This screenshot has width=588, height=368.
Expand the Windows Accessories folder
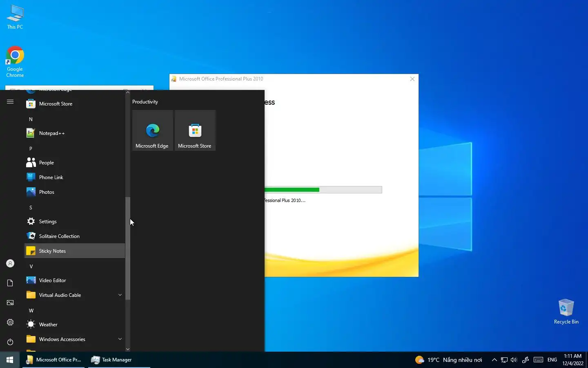(75, 339)
